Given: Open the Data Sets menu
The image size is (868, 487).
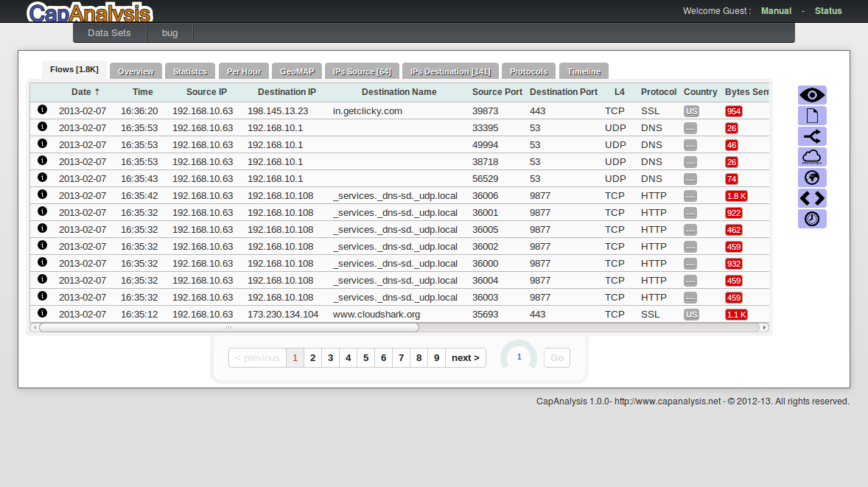Looking at the screenshot, I should tap(109, 32).
